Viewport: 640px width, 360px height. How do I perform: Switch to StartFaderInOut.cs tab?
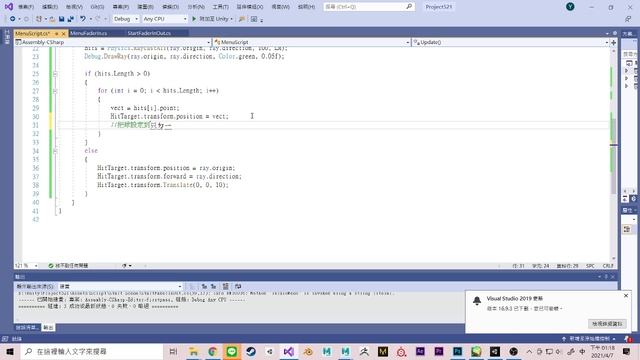pos(149,33)
